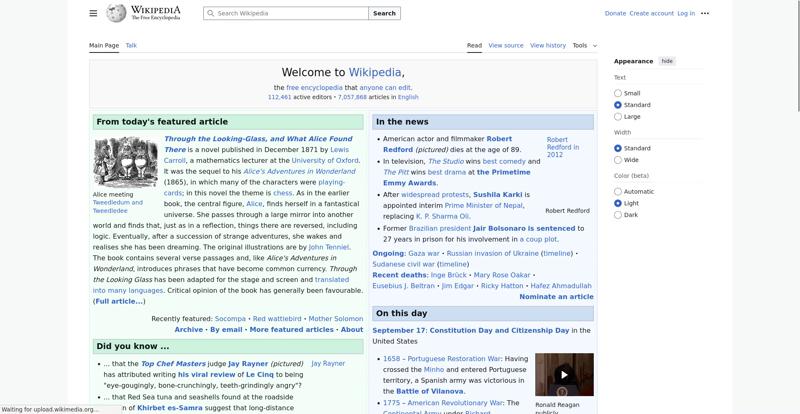Open the View source tab
Viewport: 800px width, 414px height.
coord(506,45)
